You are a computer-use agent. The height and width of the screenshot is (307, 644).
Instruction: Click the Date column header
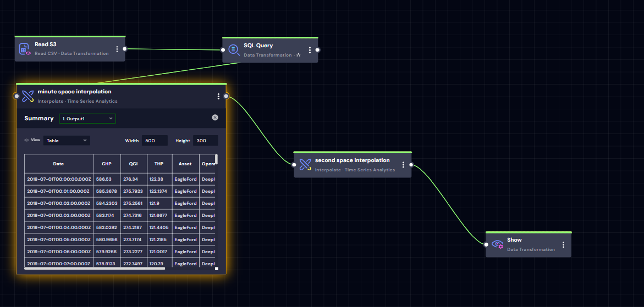point(59,164)
